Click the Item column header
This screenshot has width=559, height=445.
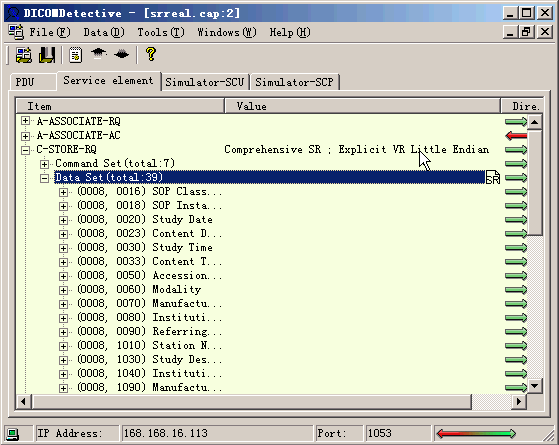120,106
